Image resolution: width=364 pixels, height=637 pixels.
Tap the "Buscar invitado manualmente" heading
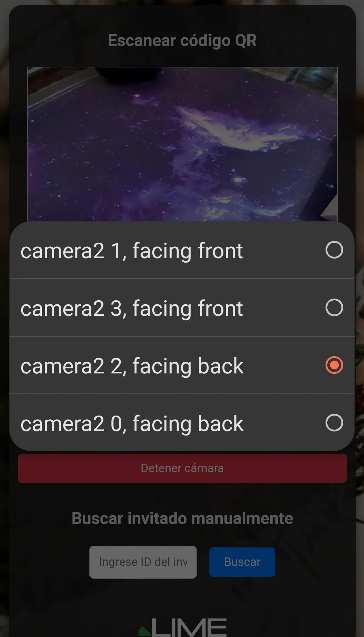pyautogui.click(x=182, y=518)
